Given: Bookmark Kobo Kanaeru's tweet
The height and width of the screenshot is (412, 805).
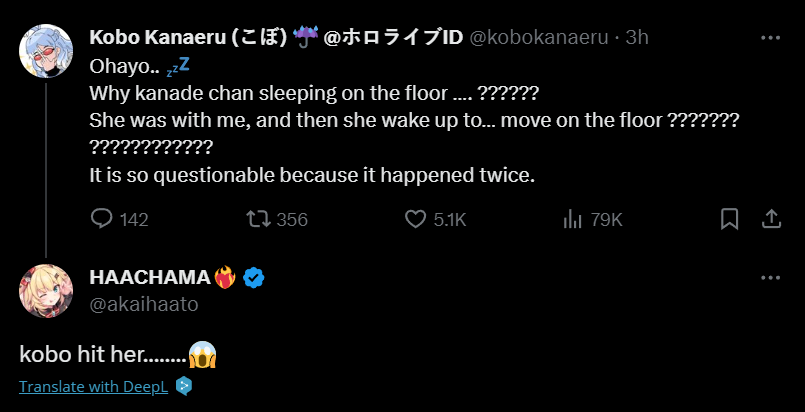Looking at the screenshot, I should (730, 219).
